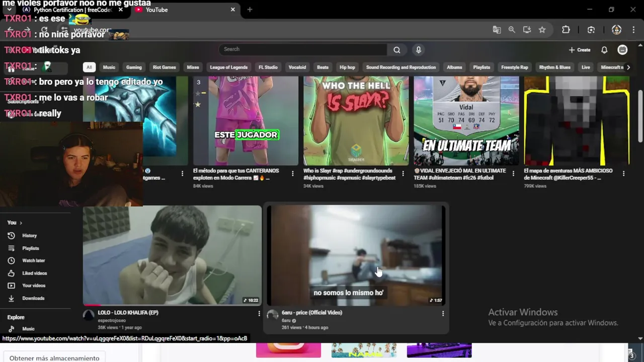
Task: Start voice search with the microphone icon
Action: point(418,49)
